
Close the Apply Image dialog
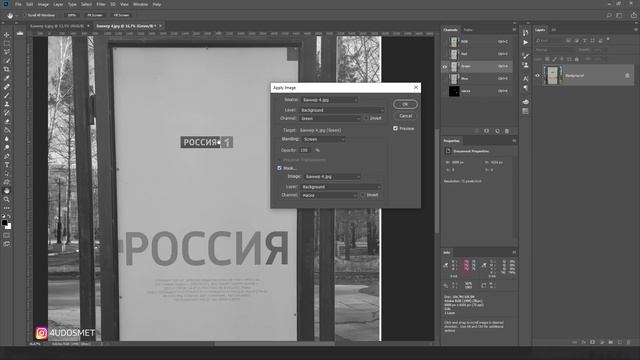pyautogui.click(x=416, y=87)
